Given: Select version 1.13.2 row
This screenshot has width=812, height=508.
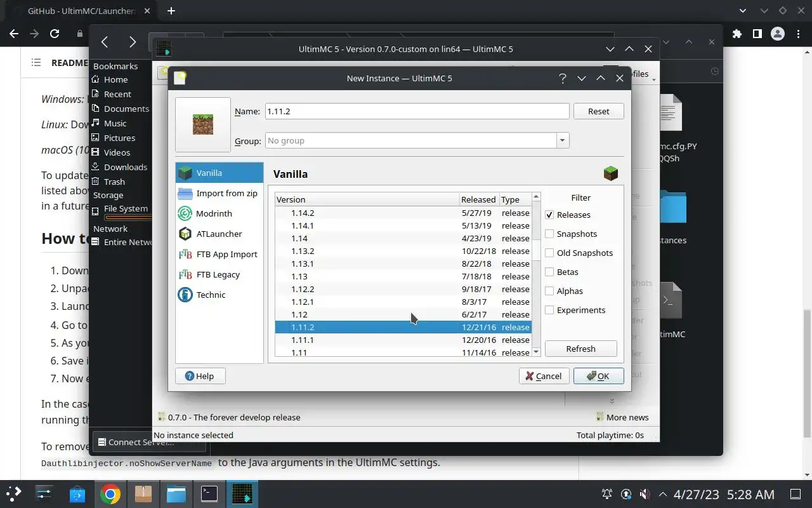Looking at the screenshot, I should (403, 251).
